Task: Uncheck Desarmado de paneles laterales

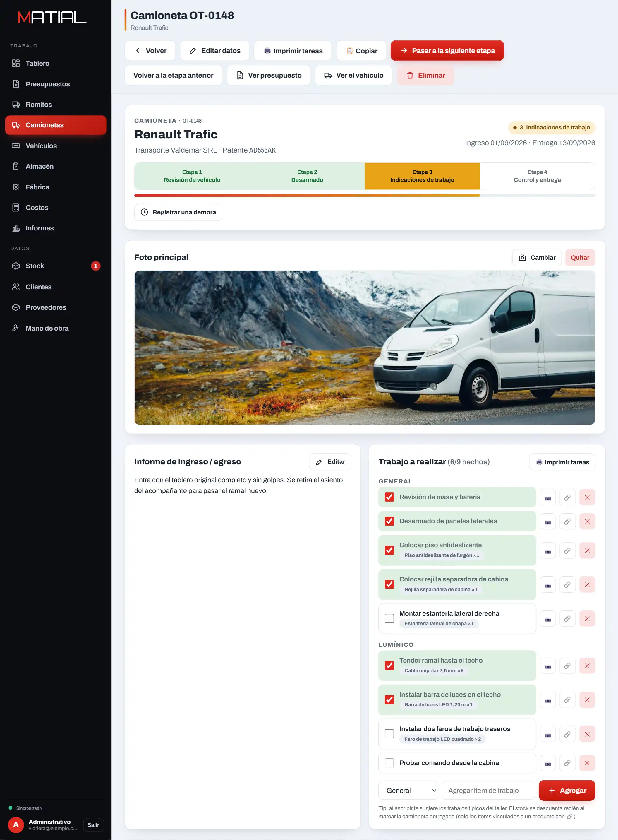Action: [389, 521]
